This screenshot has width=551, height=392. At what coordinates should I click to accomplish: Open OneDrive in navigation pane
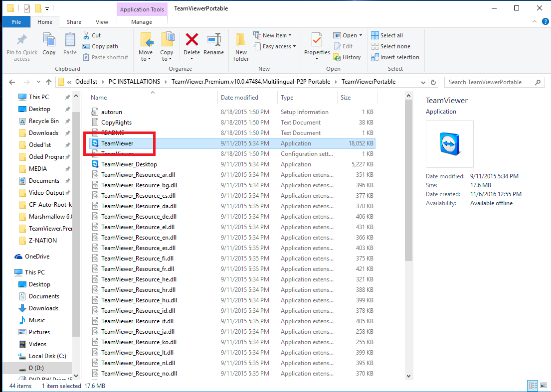[x=37, y=257]
